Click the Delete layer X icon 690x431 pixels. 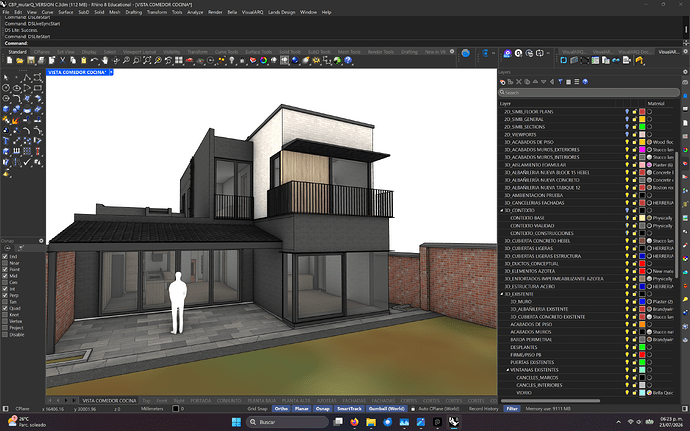click(x=518, y=82)
